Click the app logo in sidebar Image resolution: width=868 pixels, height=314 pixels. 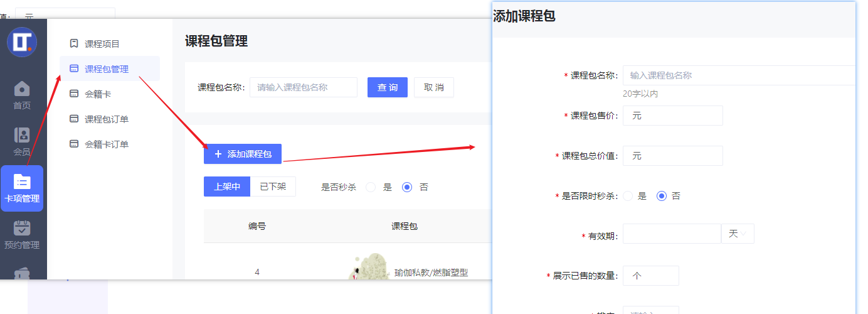click(22, 42)
